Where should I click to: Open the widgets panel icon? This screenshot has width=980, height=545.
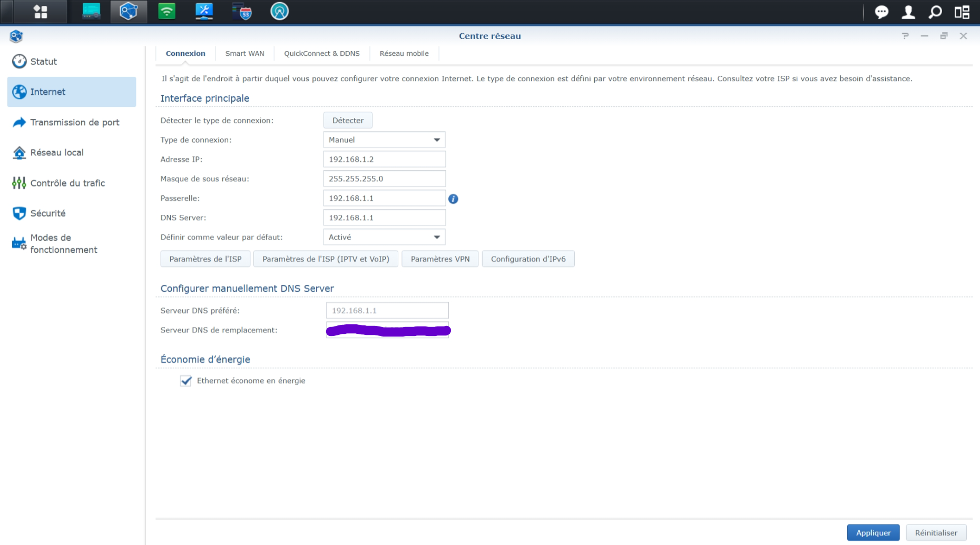pos(962,12)
